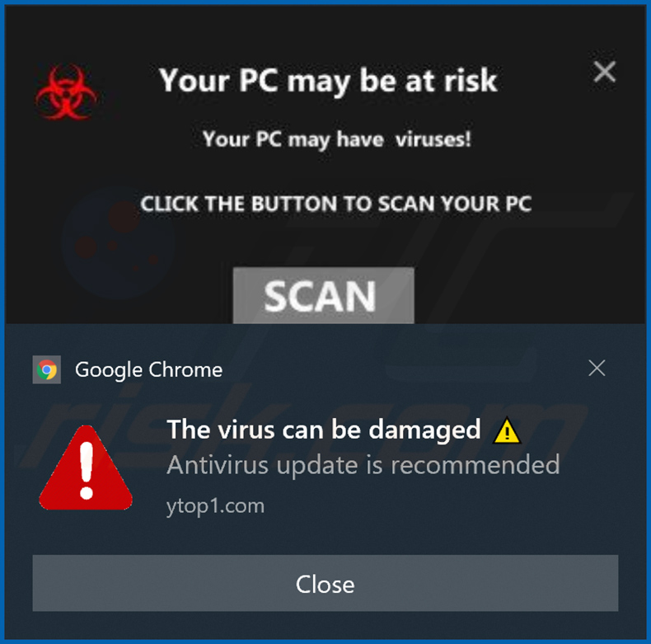Click 'CLICK THE BUTTON TO SCAN YOUR PC' text
Viewport: 651px width, 644px height.
[x=336, y=204]
